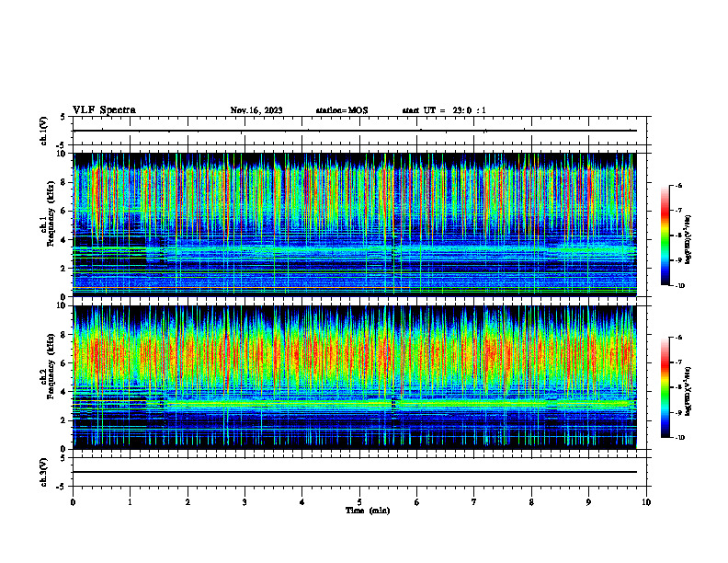The height and width of the screenshot is (563, 728).
Task: Click the ch.2 spectrogram color scale bar
Action: click(665, 387)
